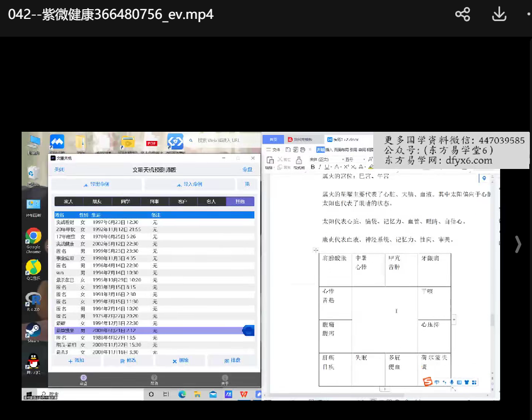Click the 导出命例 export button
This screenshot has width=532, height=420.
tap(96, 184)
